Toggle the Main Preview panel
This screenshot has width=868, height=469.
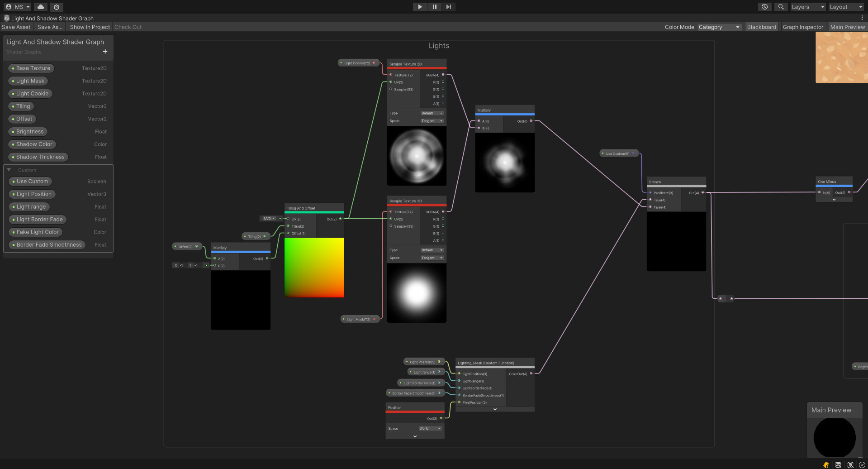[847, 27]
